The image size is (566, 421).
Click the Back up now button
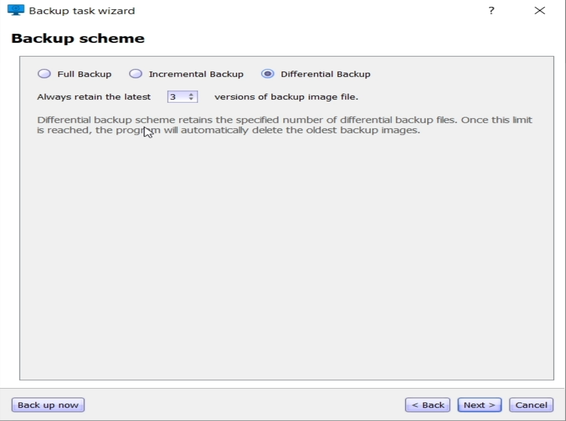coord(48,405)
